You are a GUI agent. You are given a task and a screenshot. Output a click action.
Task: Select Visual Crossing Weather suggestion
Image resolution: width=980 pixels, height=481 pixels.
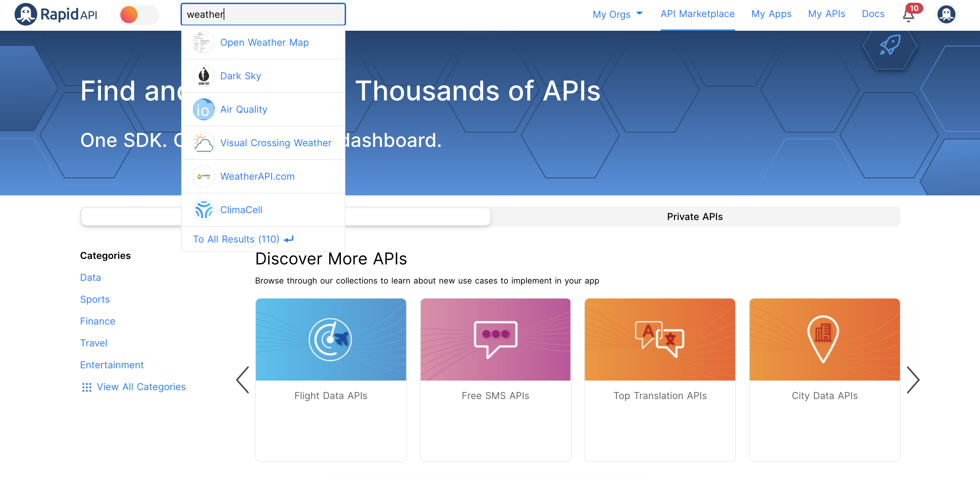tap(263, 142)
